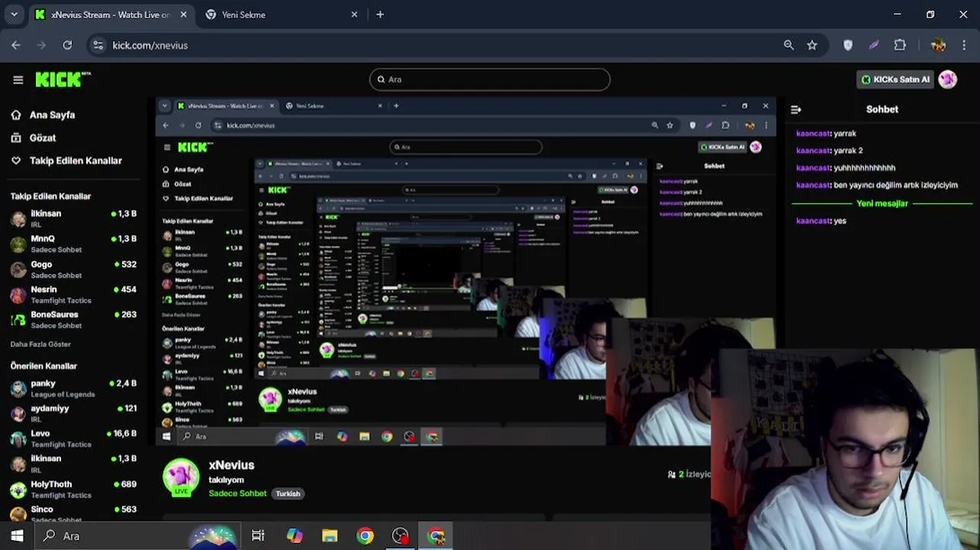The image size is (980, 550).
Task: Open aydamiyy IRL channel
Action: click(73, 413)
